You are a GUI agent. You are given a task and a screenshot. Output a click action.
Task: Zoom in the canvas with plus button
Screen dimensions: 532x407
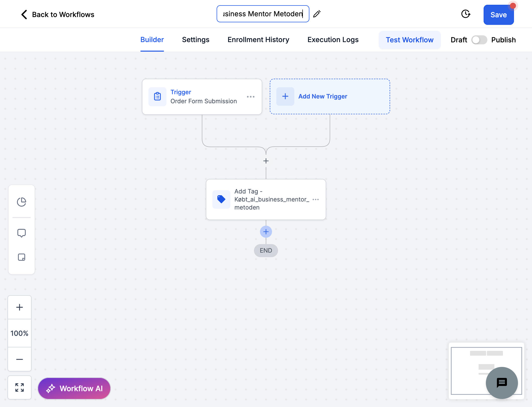(x=20, y=307)
